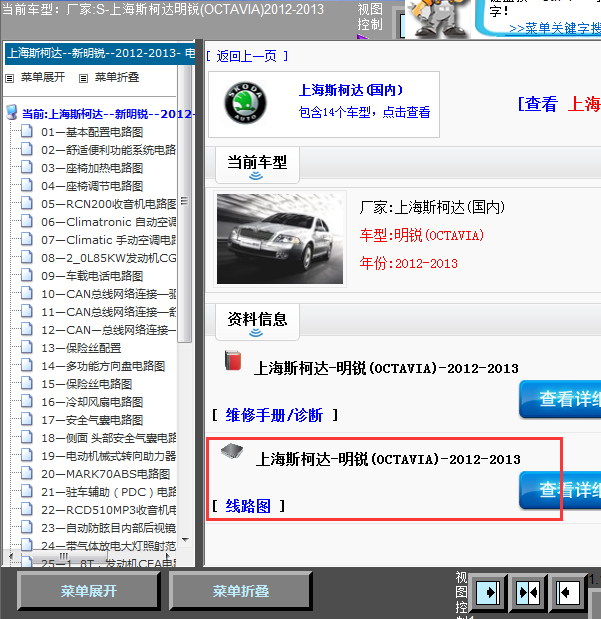Click the purple arrow under 视图控制
The width and height of the screenshot is (601, 619).
tap(362, 37)
